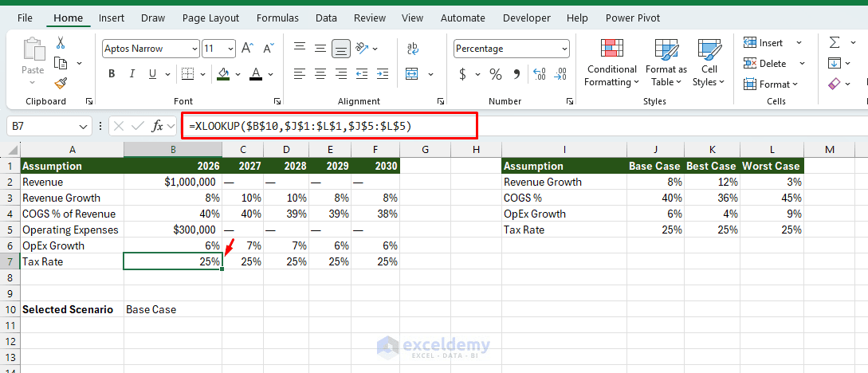
Task: Click the Clear eraser icon
Action: [x=835, y=84]
